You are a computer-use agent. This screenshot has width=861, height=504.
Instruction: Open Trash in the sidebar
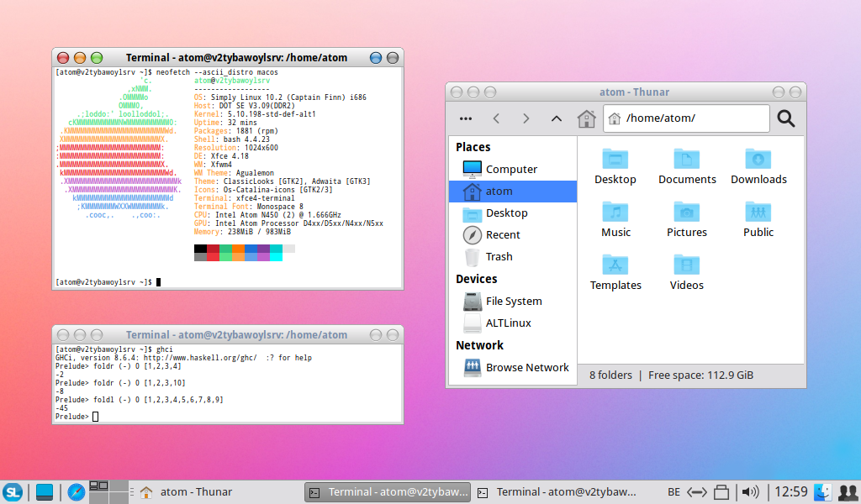(x=513, y=257)
